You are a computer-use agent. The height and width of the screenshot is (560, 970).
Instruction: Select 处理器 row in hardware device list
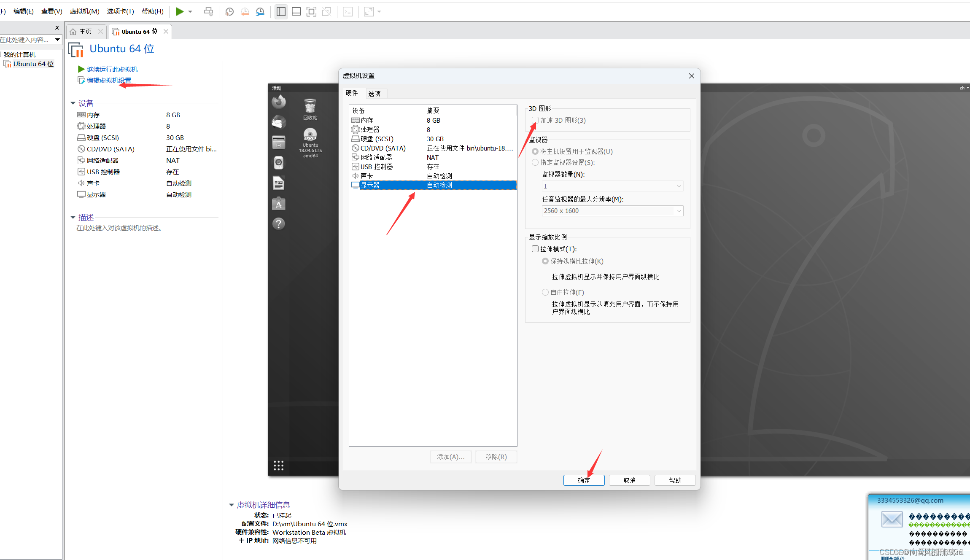[x=433, y=130]
